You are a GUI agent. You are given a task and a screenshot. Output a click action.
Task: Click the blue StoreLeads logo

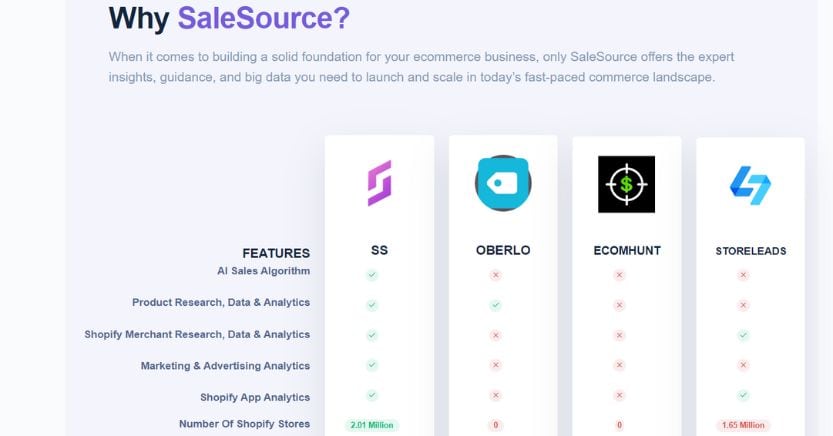(750, 185)
